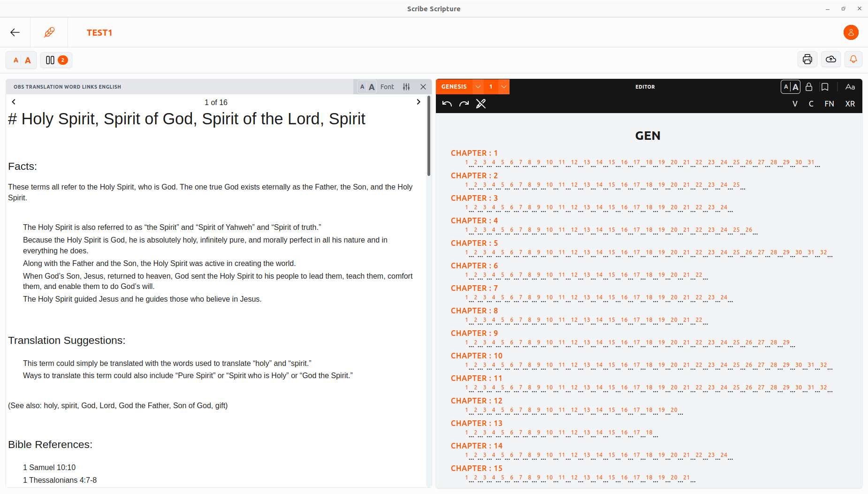868x494 pixels.
Task: Select verse 31 in Chapter 1
Action: [811, 162]
